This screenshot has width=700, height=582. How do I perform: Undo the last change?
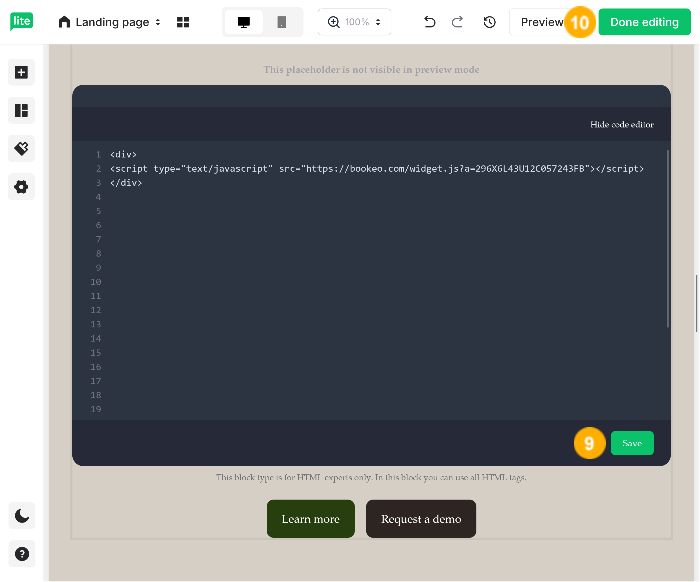point(429,22)
